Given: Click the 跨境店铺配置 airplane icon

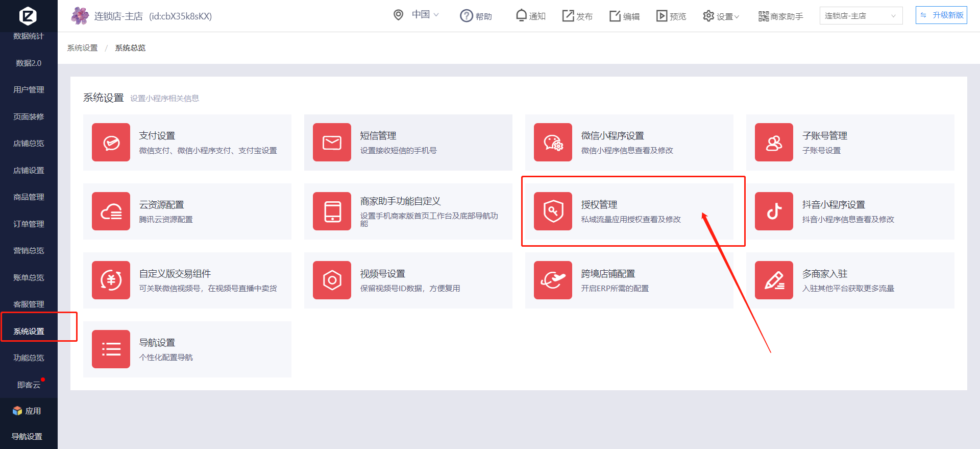Looking at the screenshot, I should tap(553, 280).
